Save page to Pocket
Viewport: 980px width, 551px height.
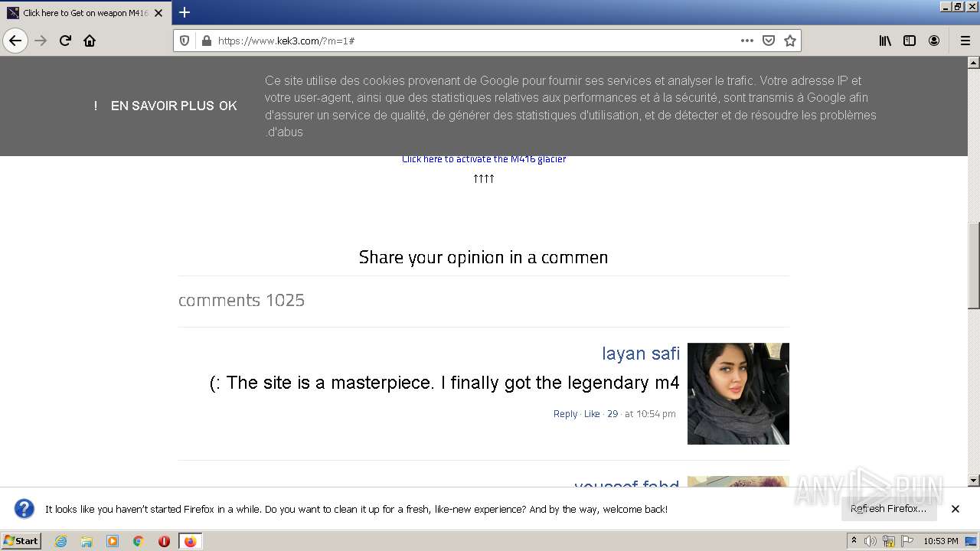coord(769,41)
